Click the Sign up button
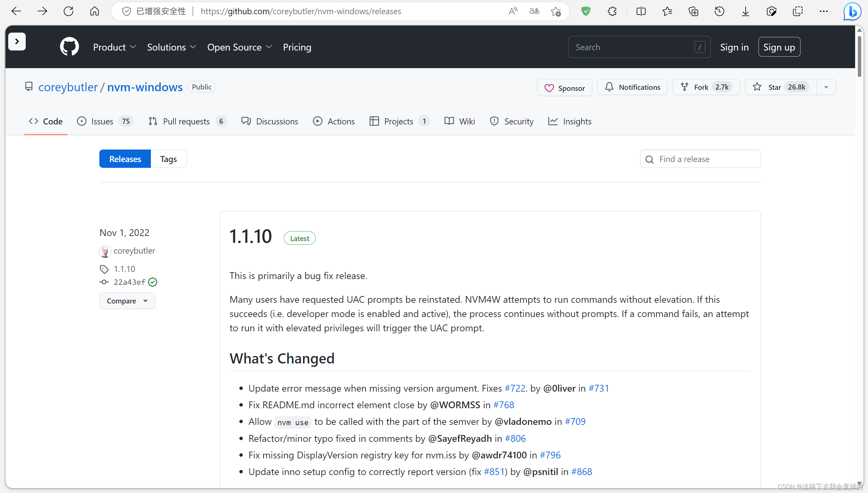The image size is (868, 493). click(779, 47)
